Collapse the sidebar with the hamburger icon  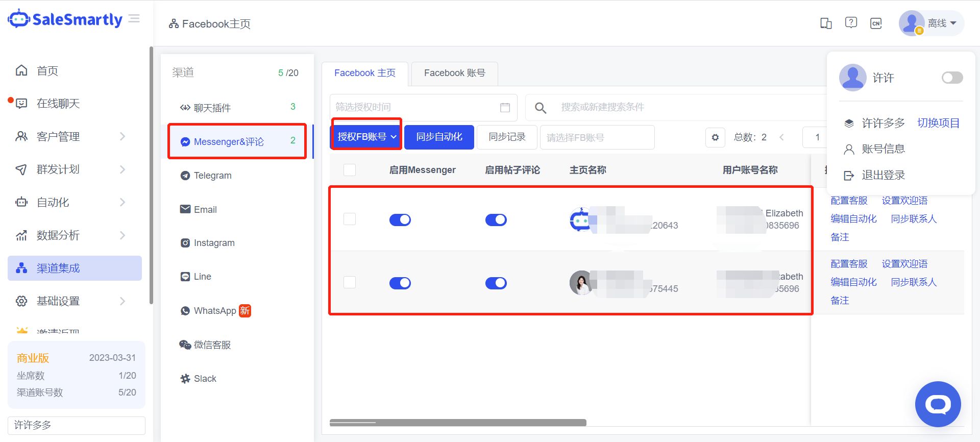point(134,19)
